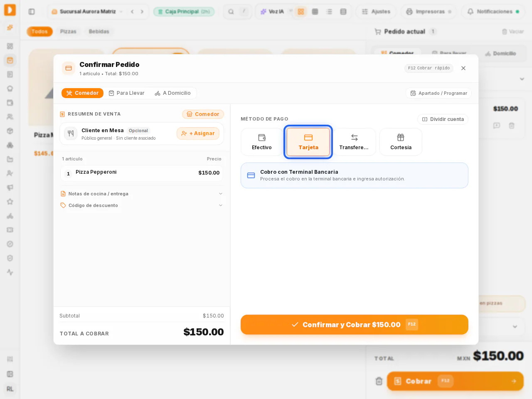Click the Comedor badge in Resumen de Venta

click(x=203, y=114)
